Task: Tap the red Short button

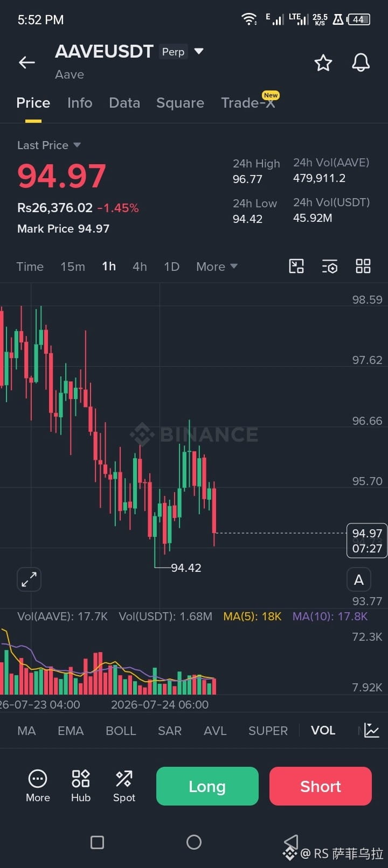Action: point(321,786)
